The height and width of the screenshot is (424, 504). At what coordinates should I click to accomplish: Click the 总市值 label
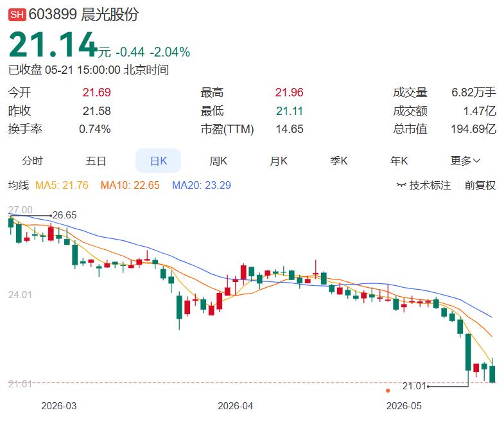410,129
